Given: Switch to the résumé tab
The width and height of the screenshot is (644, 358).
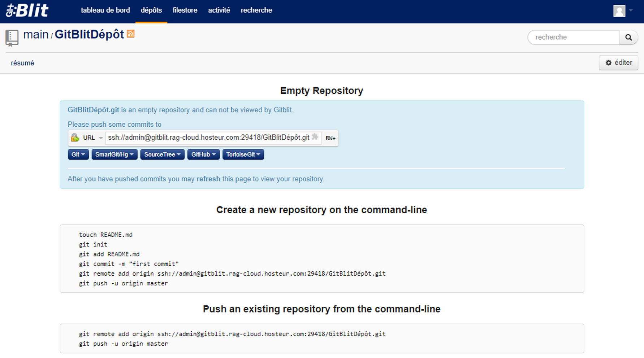Looking at the screenshot, I should click(x=22, y=63).
